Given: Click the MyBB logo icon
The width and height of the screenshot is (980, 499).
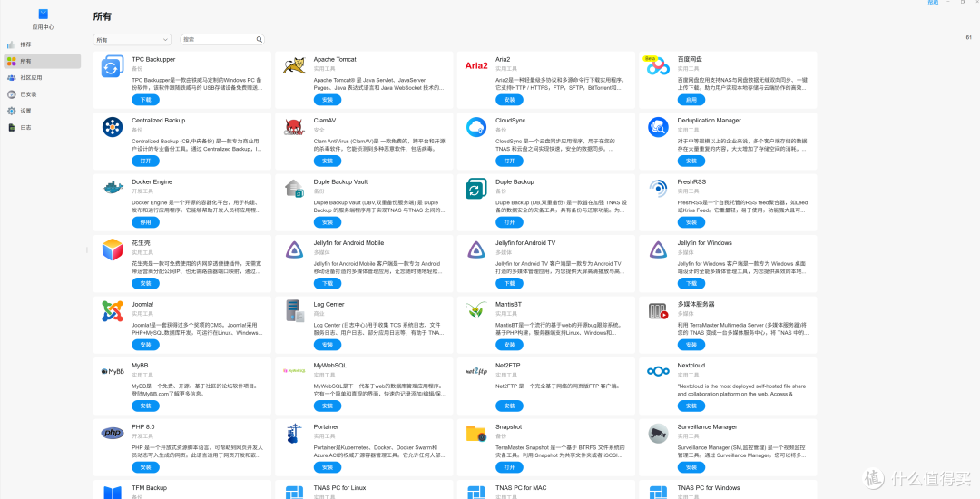Looking at the screenshot, I should (x=113, y=372).
